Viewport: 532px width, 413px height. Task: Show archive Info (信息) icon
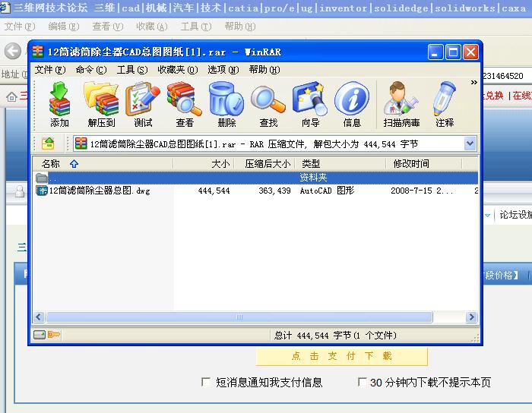(352, 104)
